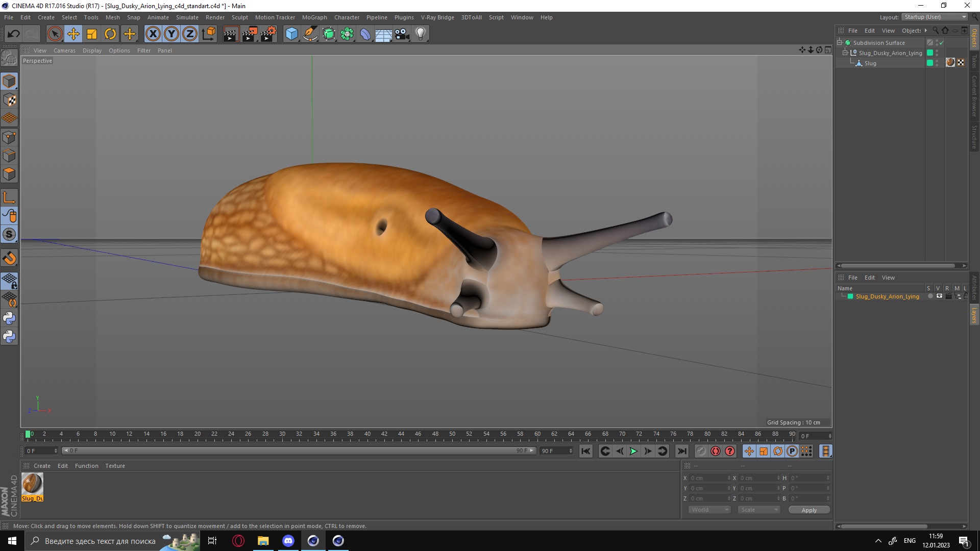Open Edit Render Settings icon
The image size is (980, 551).
268,34
